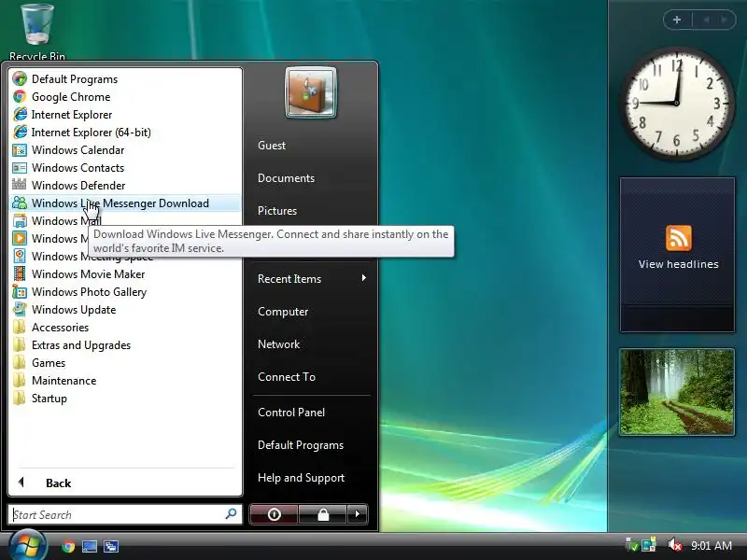Viewport: 747px width, 560px height.
Task: Click Switch between windows taskbar icon
Action: pos(111,546)
